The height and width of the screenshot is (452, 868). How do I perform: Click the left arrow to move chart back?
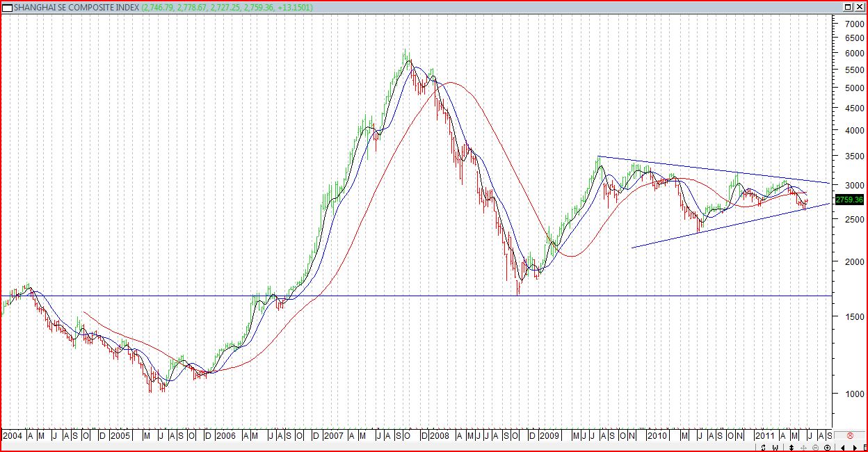843,447
